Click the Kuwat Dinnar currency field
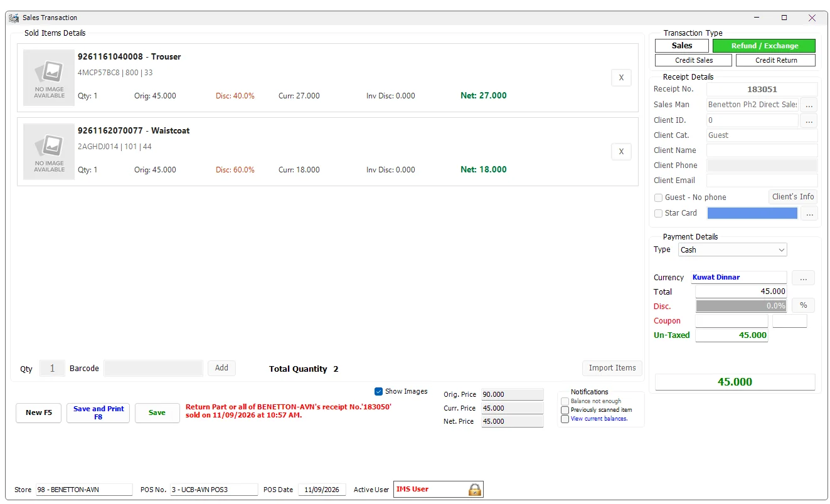 (x=738, y=277)
